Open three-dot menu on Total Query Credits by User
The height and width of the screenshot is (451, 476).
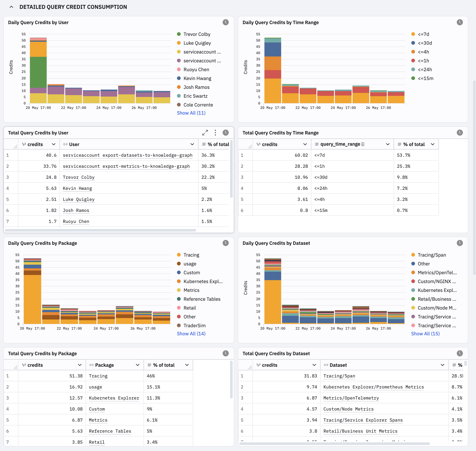pos(215,133)
